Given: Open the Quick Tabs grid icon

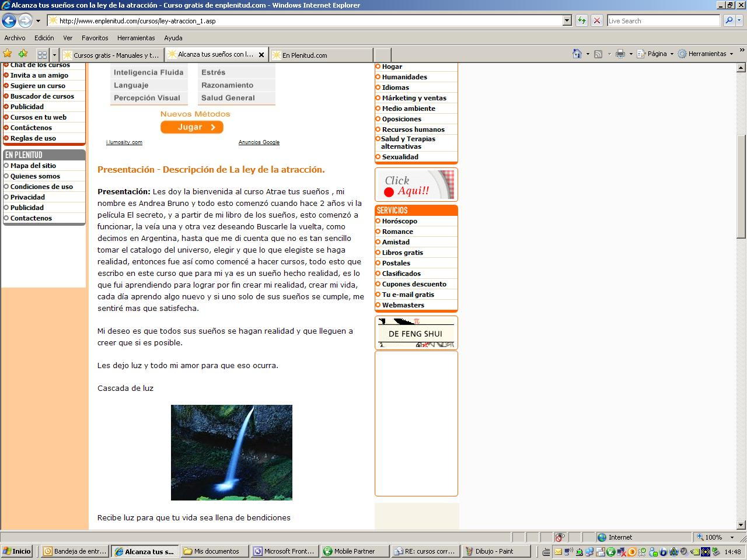Looking at the screenshot, I should point(42,55).
